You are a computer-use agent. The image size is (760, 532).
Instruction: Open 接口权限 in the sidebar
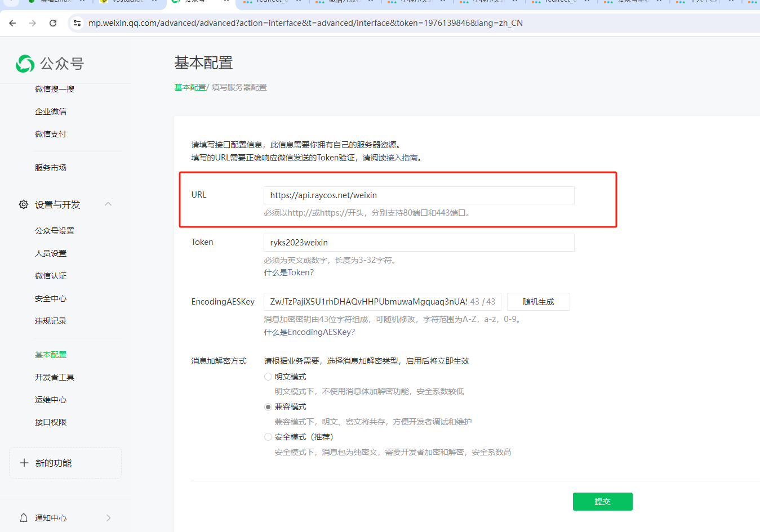pyautogui.click(x=51, y=422)
